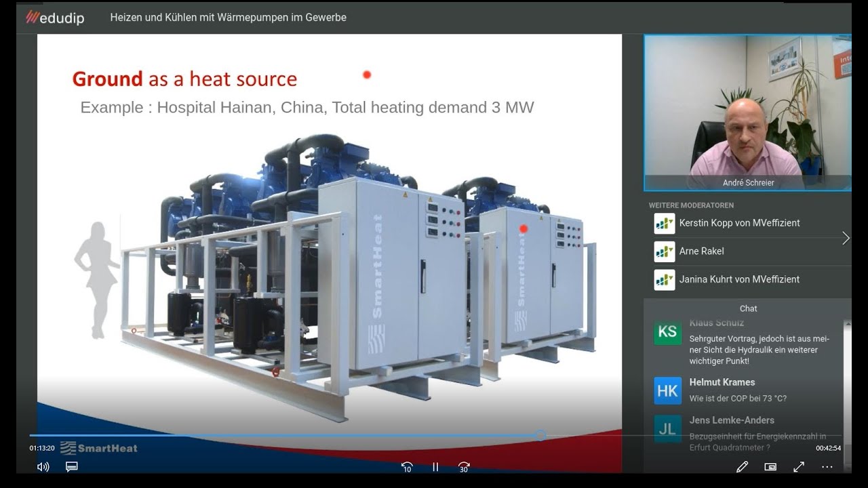Click the Chat panel header
868x488 pixels.
point(748,308)
